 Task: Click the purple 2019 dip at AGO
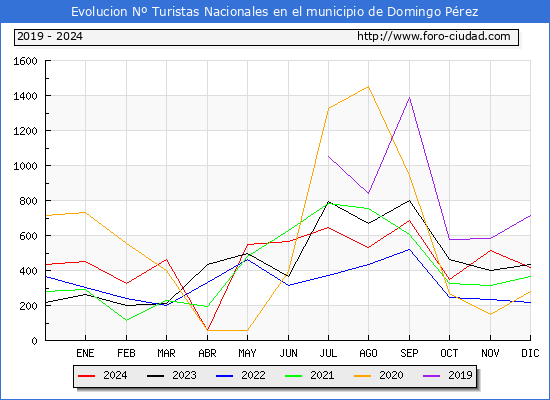(x=368, y=193)
